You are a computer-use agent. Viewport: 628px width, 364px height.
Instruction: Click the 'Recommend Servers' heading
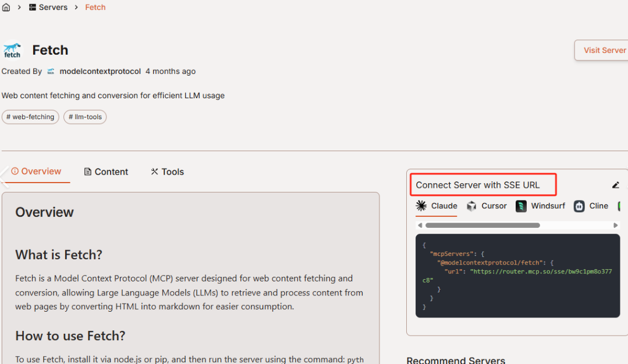click(x=456, y=360)
